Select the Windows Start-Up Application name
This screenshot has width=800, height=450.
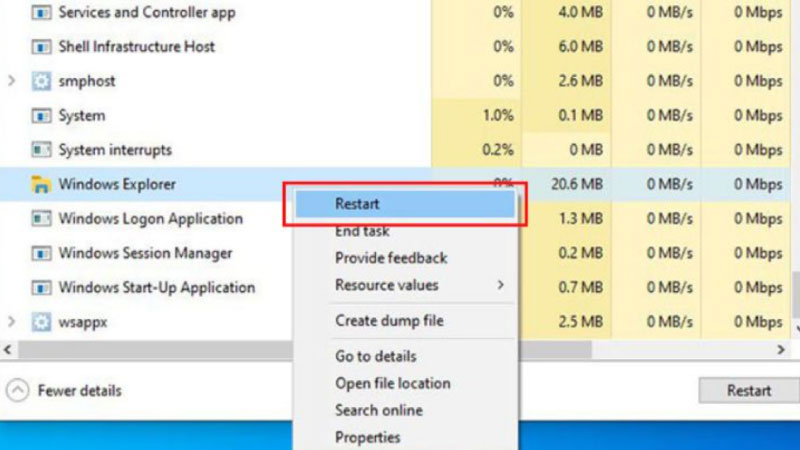(x=157, y=288)
